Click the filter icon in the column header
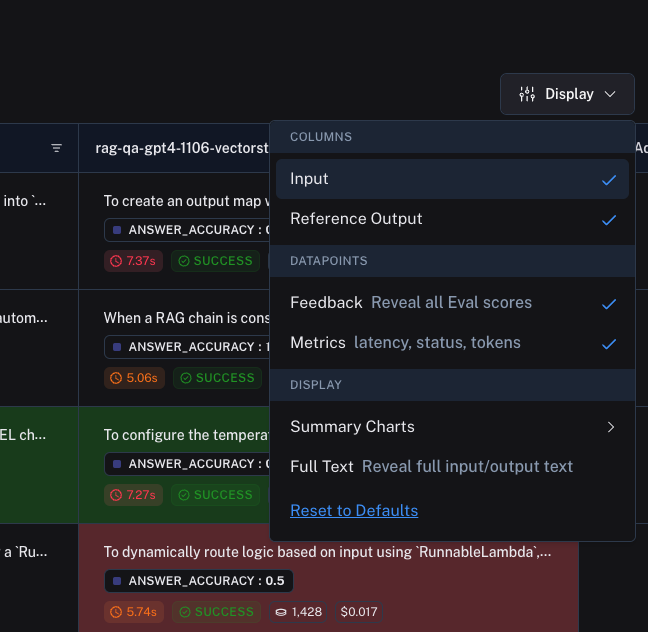648x632 pixels. [x=57, y=148]
